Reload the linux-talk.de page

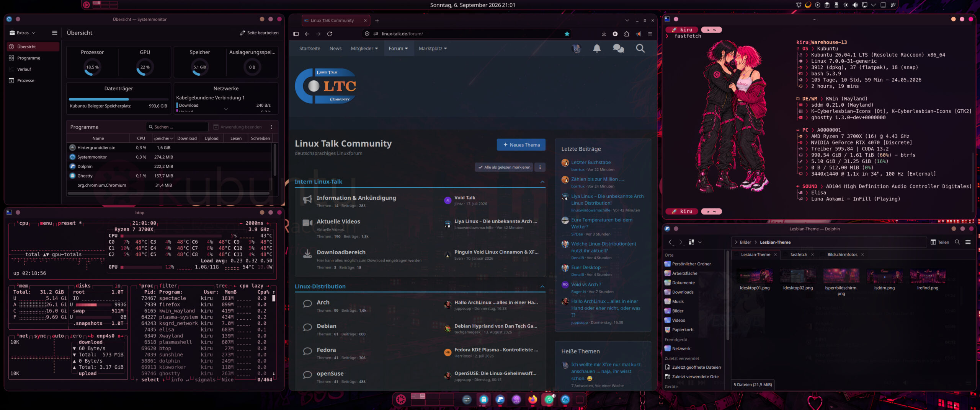329,34
